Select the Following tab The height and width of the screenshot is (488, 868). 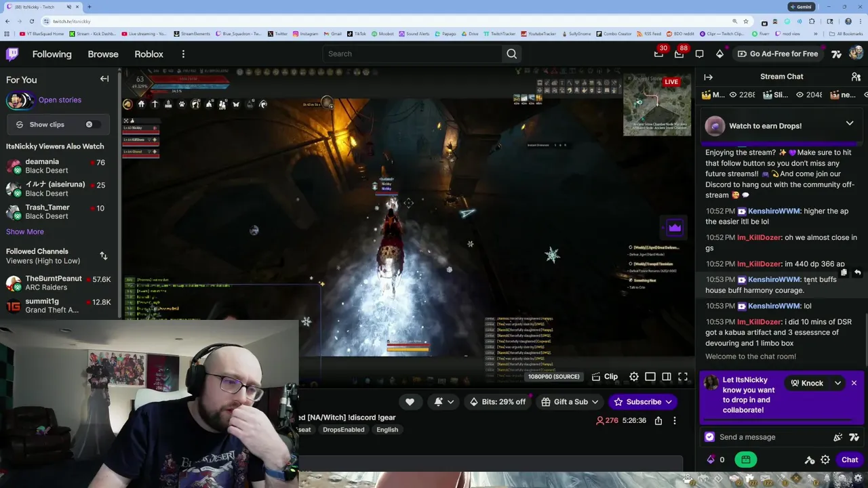[52, 54]
